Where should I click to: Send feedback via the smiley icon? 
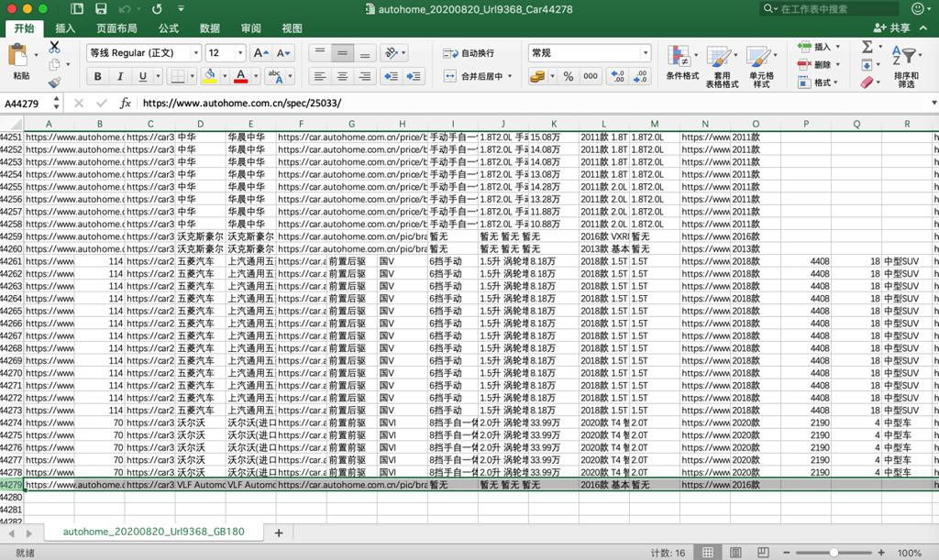(917, 8)
